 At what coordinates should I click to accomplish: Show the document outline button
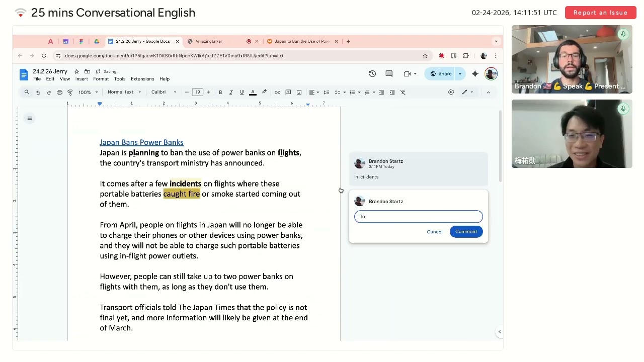point(30,118)
